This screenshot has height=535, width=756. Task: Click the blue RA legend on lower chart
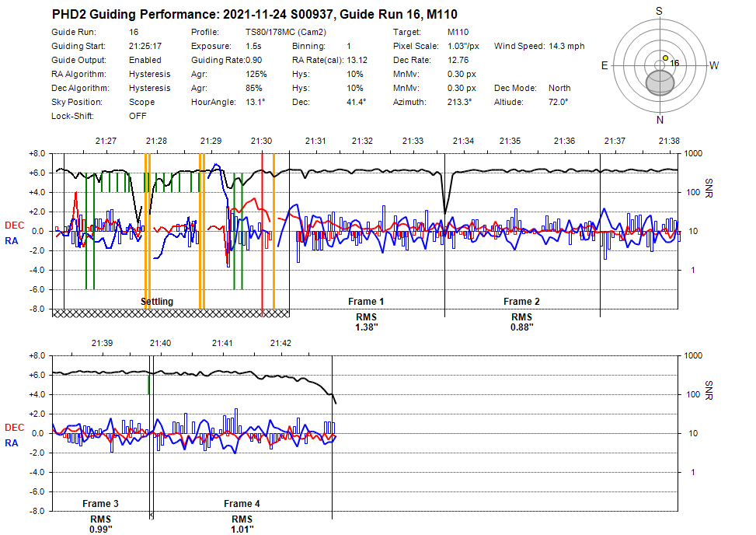(x=12, y=443)
